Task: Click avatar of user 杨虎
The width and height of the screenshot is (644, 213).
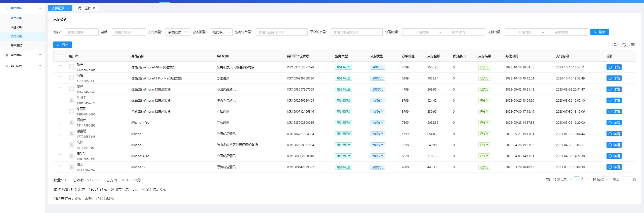Action: point(72,67)
